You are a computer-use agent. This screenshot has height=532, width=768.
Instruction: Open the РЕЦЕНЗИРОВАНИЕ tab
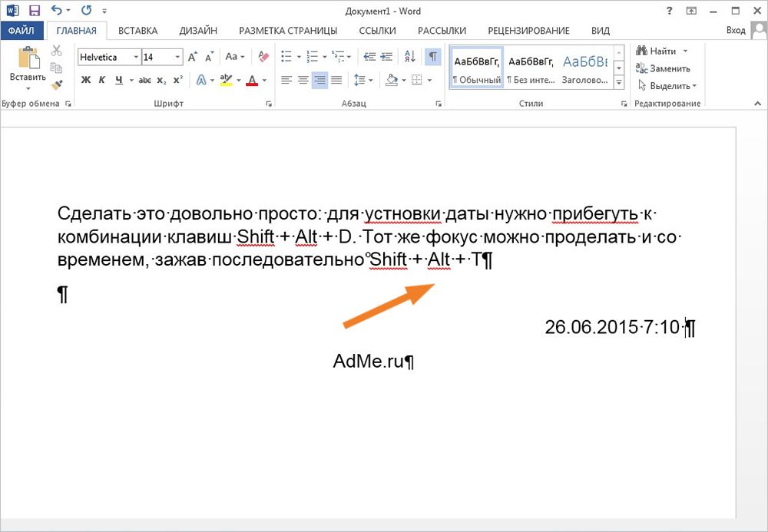[528, 31]
